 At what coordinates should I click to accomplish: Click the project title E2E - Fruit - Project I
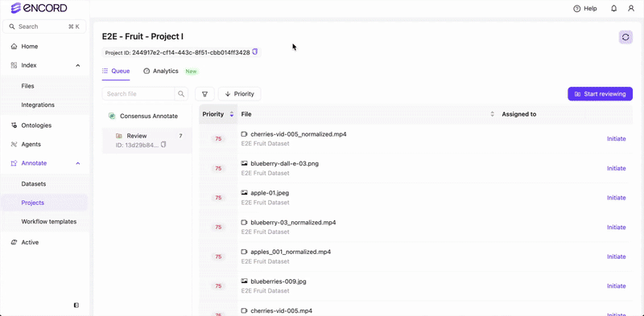[142, 36]
